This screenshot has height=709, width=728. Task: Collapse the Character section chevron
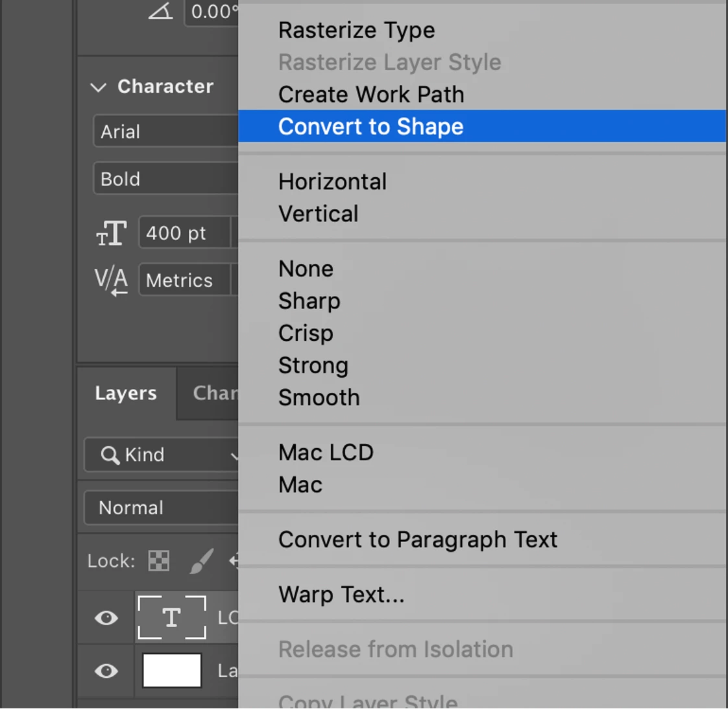pos(99,87)
